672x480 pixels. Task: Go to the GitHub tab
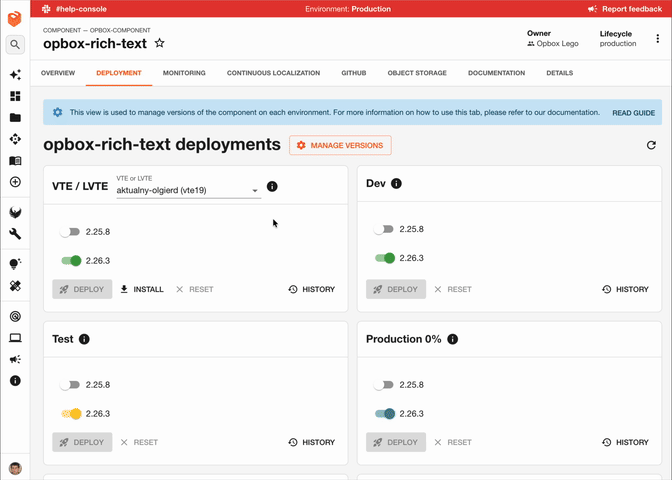354,73
